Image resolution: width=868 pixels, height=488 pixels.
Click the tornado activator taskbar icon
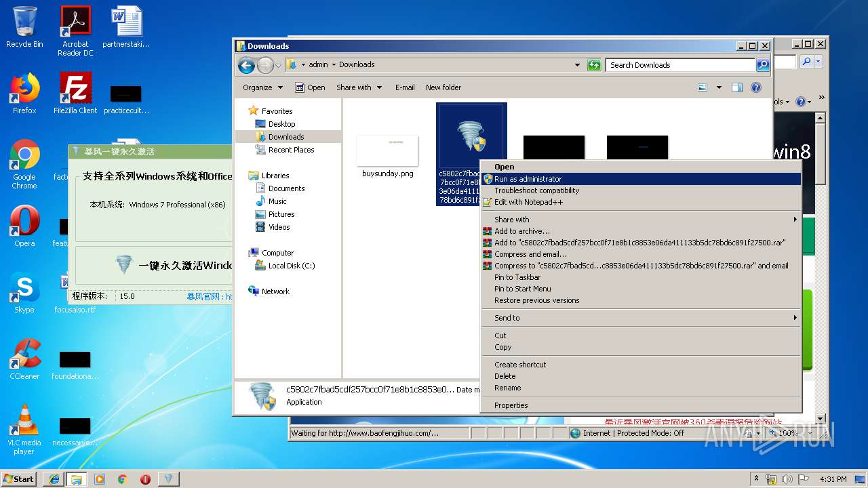coord(169,479)
